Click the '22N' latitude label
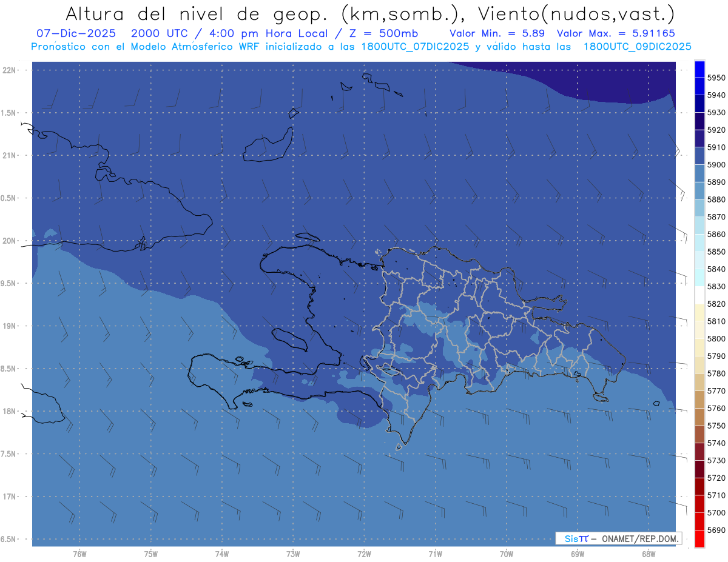The width and height of the screenshot is (728, 562). pos(8,70)
